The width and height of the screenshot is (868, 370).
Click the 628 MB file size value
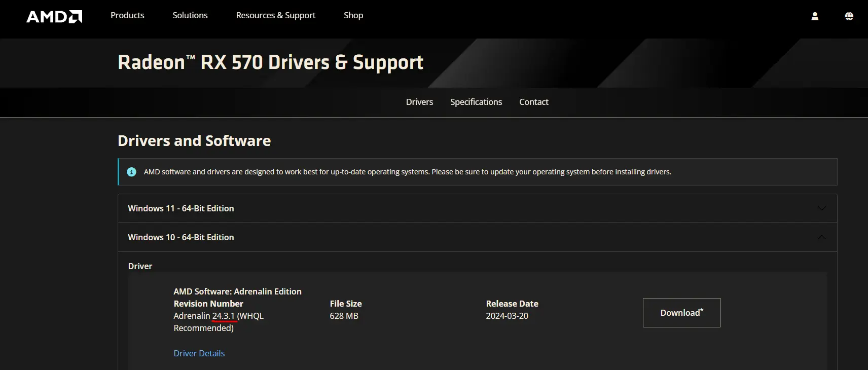click(344, 316)
